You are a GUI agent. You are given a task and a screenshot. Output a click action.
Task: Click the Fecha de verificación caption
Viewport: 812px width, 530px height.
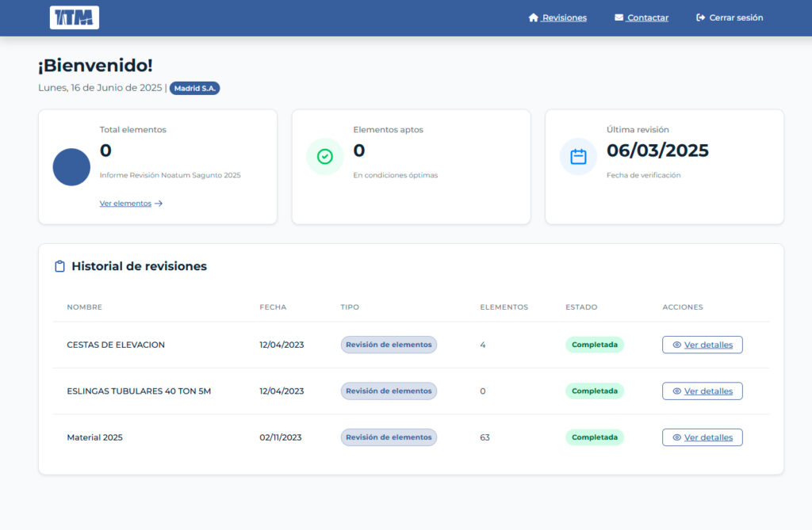coord(643,175)
